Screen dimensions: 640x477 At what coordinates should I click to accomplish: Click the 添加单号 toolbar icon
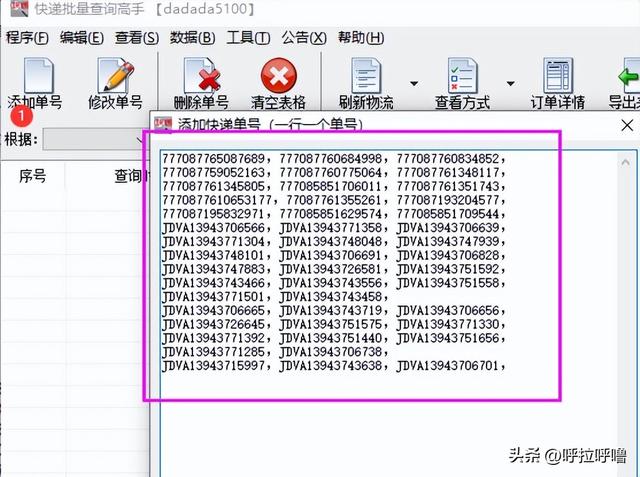(38, 75)
